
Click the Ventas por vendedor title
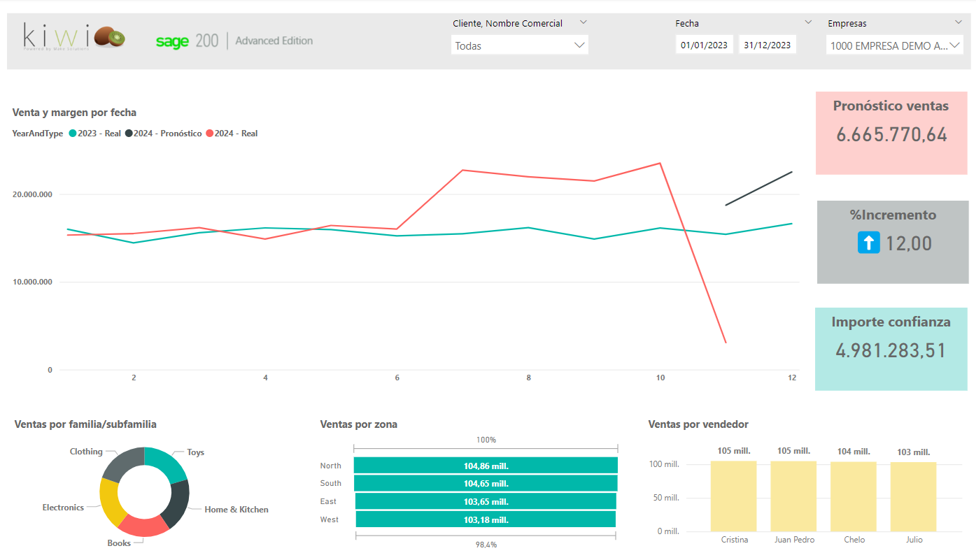(x=698, y=424)
